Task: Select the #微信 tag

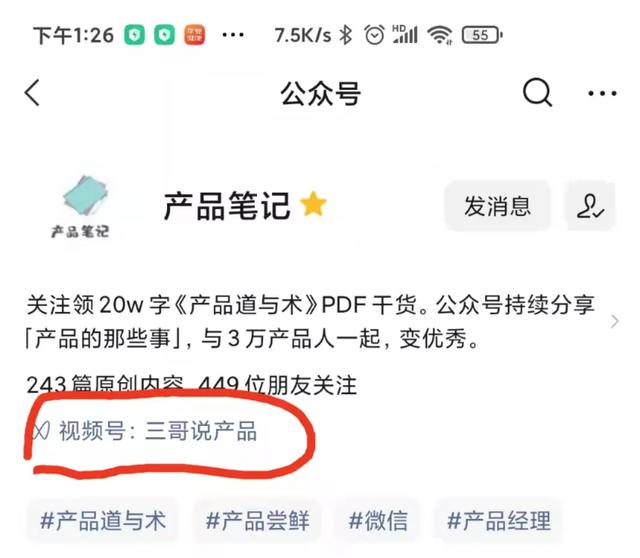Action: (378, 521)
